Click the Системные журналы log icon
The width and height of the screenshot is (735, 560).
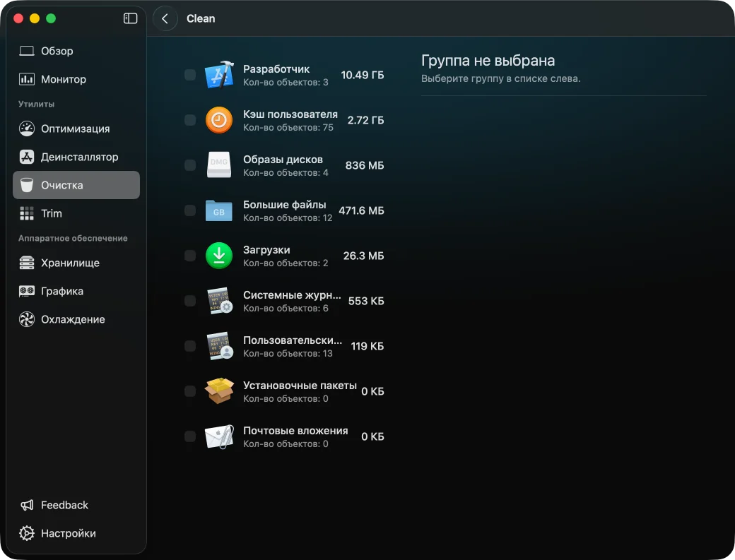[x=219, y=301]
